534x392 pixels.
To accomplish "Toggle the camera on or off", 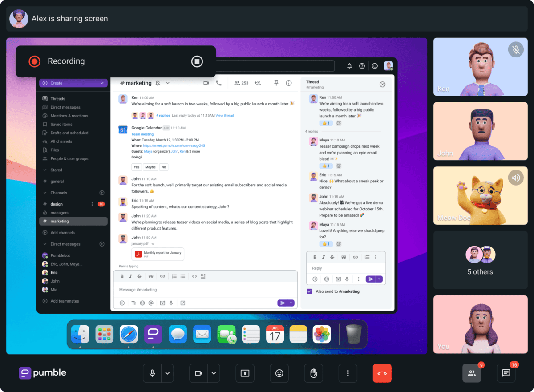I will click(x=198, y=373).
